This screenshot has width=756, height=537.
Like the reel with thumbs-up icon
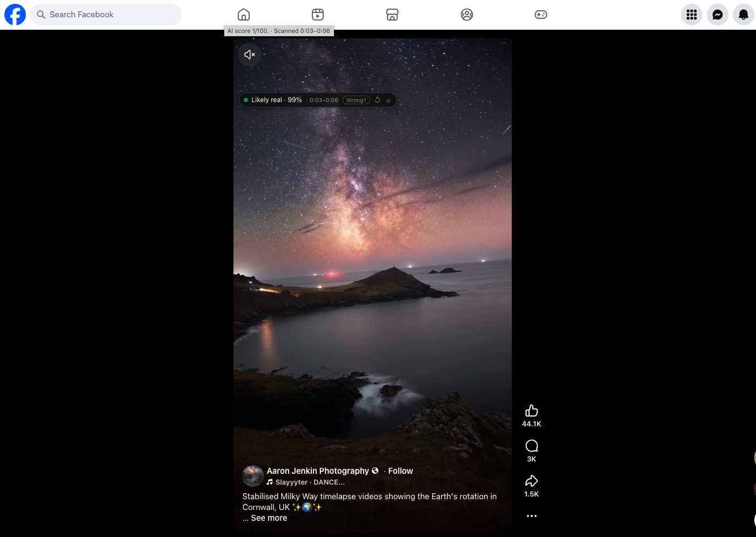(532, 411)
